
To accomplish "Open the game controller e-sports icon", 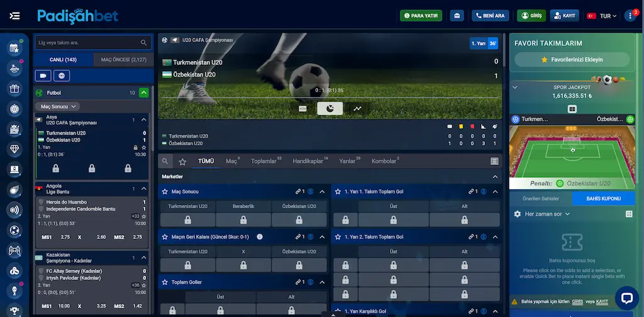I will tap(15, 250).
